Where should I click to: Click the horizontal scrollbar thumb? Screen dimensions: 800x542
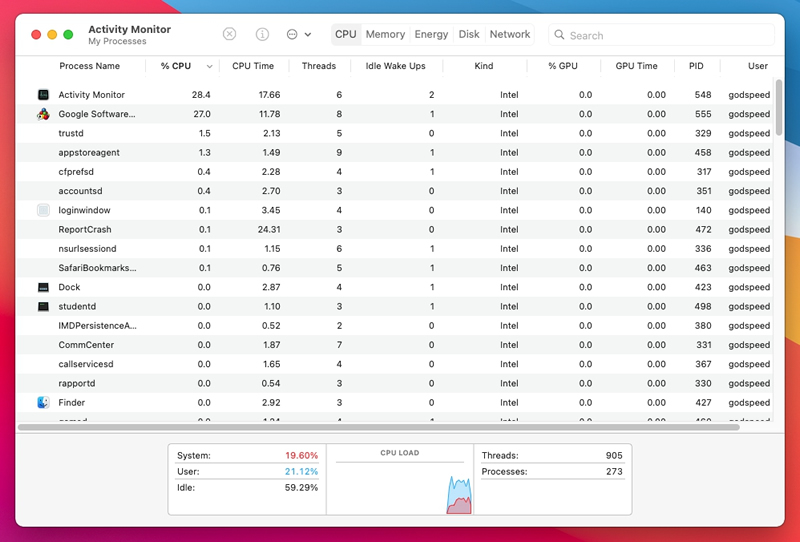(379, 427)
